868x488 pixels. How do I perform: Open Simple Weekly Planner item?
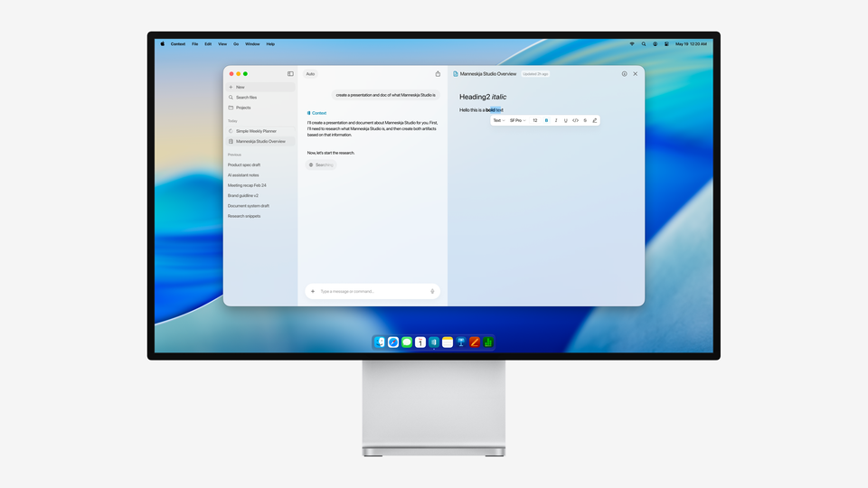coord(259,131)
